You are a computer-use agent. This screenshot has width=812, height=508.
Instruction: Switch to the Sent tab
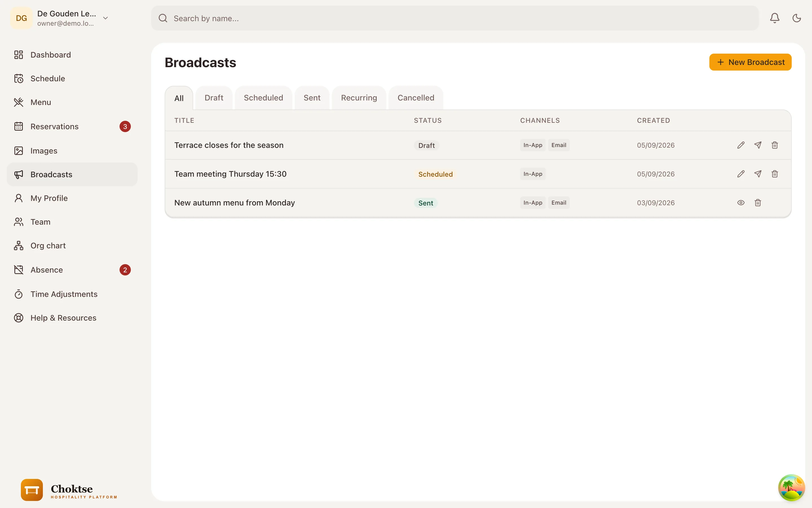click(x=312, y=98)
